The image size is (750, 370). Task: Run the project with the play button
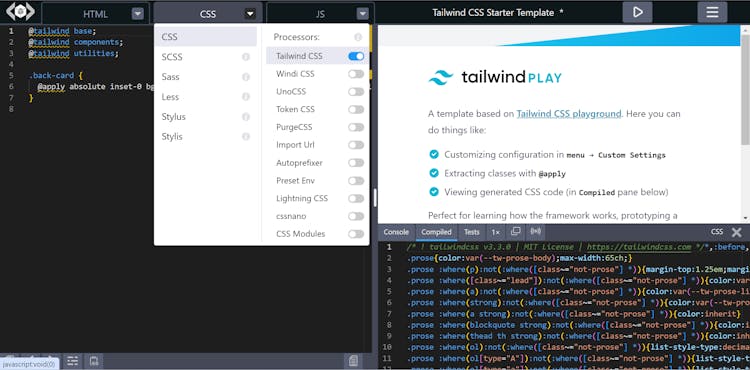pos(637,12)
